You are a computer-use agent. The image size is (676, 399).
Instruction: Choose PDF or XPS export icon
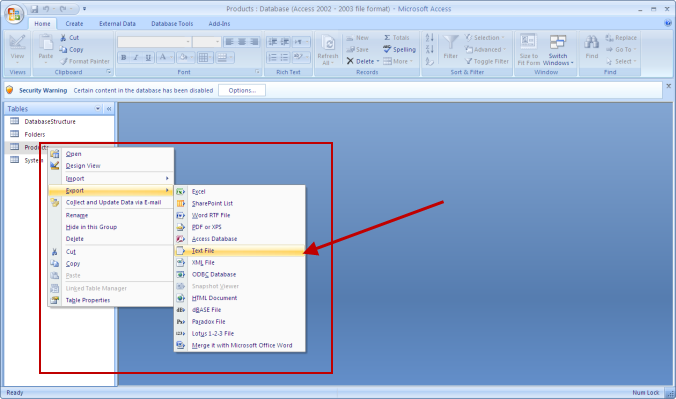(x=181, y=227)
